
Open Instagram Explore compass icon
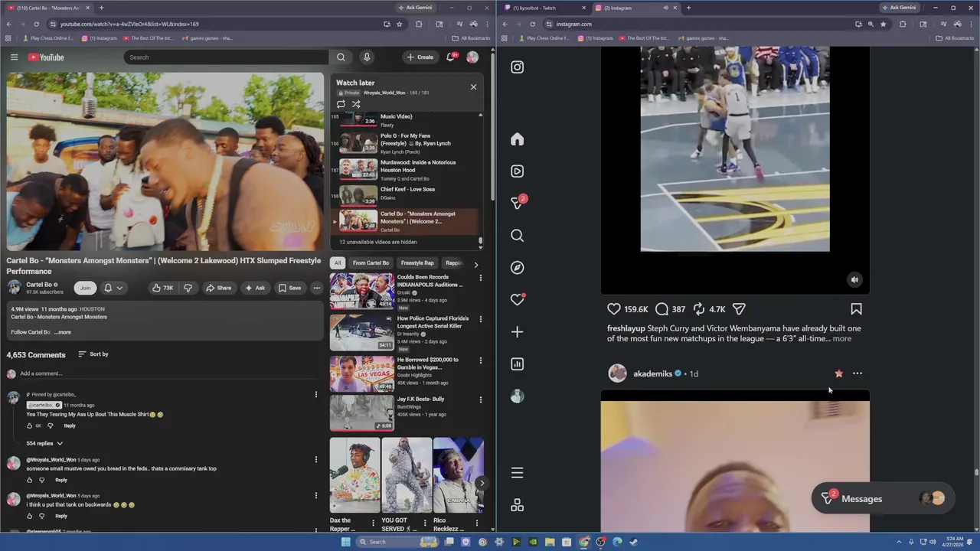pos(518,268)
